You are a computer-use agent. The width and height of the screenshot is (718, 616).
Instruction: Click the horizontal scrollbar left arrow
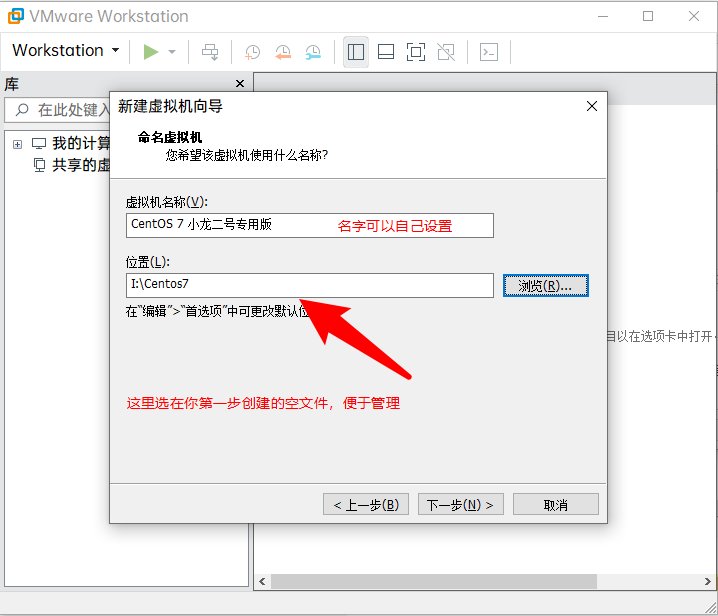[x=262, y=582]
